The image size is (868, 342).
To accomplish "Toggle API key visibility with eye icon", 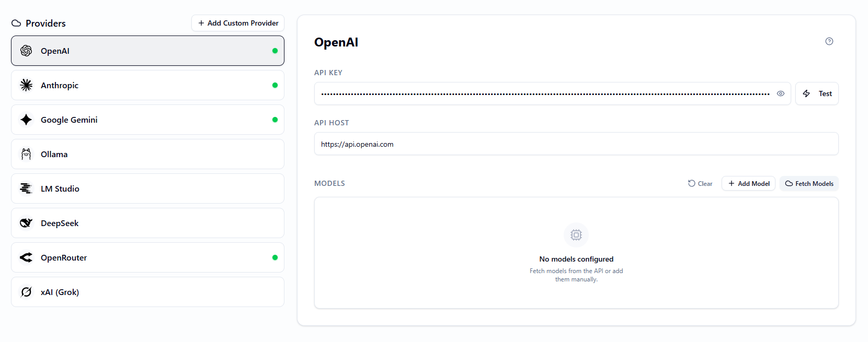I will tap(781, 93).
